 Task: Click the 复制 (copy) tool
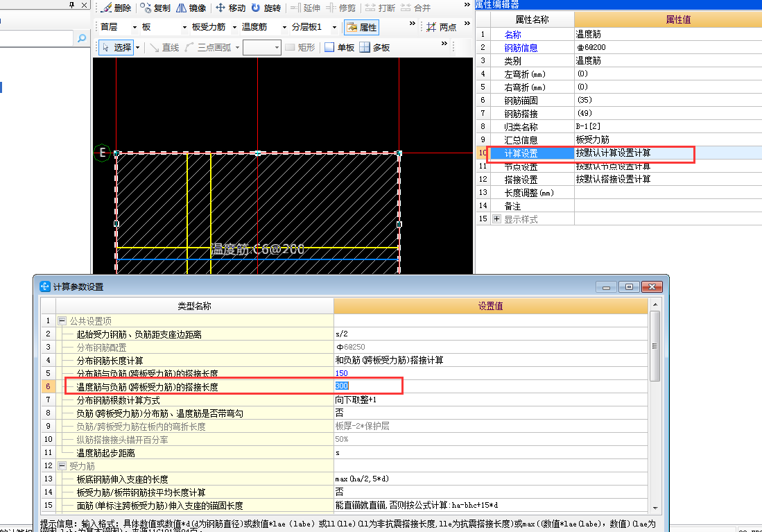click(x=155, y=8)
